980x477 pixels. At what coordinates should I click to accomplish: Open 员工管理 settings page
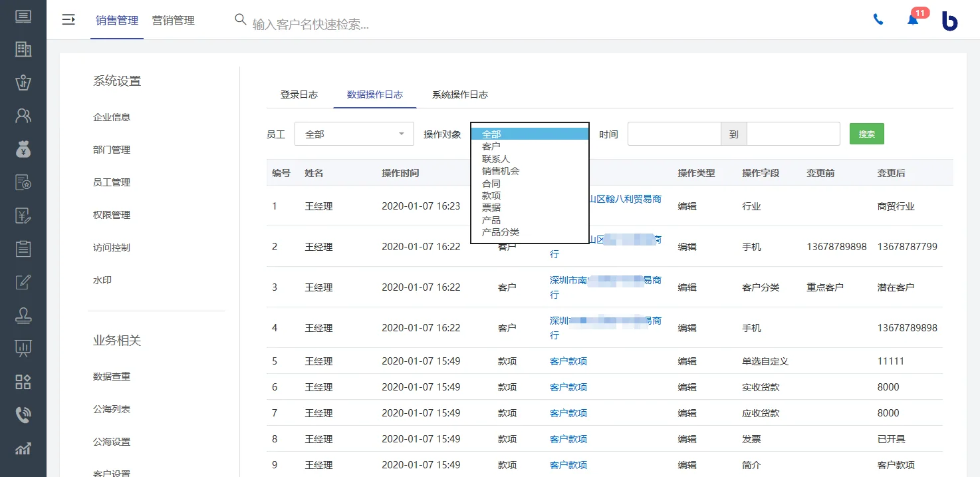(x=112, y=182)
